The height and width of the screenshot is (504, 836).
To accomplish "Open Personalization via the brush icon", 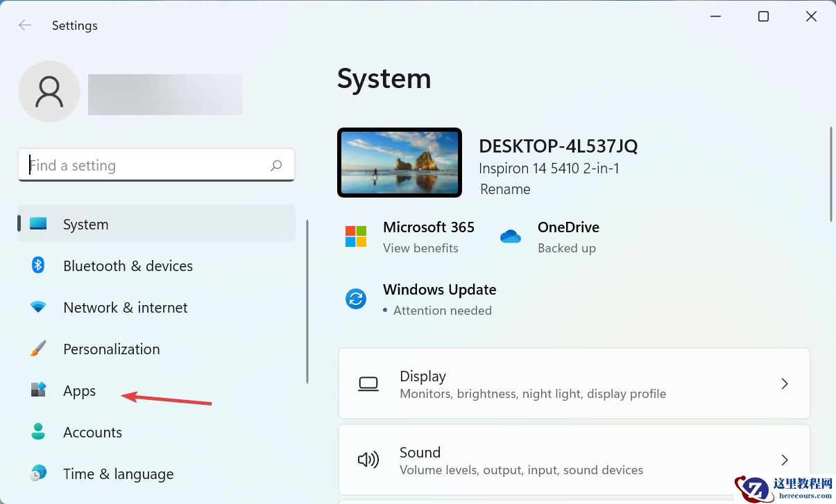I will [x=37, y=349].
